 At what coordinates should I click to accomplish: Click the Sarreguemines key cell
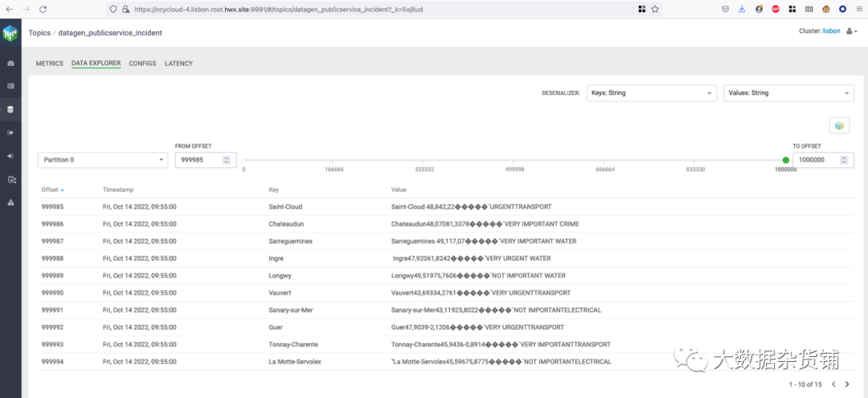pyautogui.click(x=291, y=240)
